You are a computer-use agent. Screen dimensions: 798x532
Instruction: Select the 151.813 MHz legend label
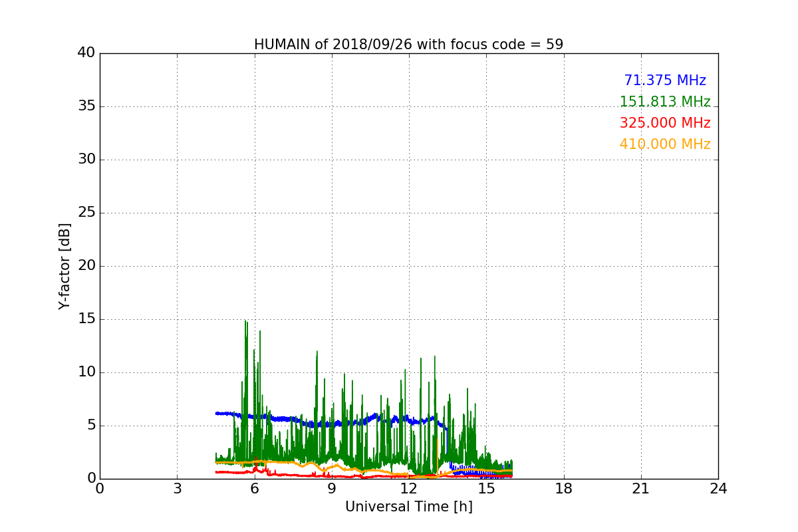[x=665, y=102]
